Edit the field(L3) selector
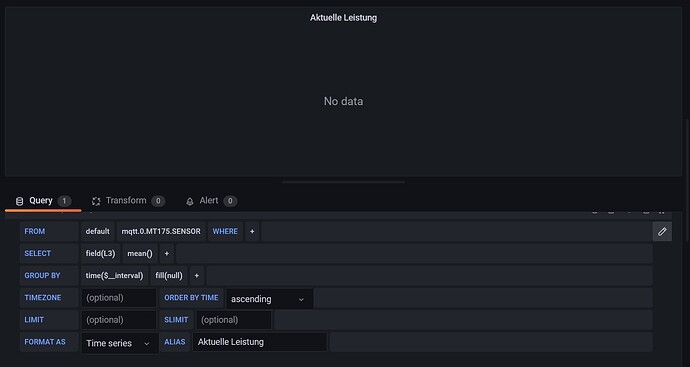 point(100,253)
